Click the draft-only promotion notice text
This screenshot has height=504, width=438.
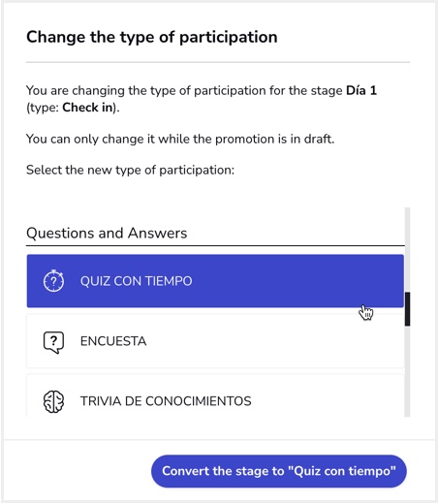click(x=180, y=139)
